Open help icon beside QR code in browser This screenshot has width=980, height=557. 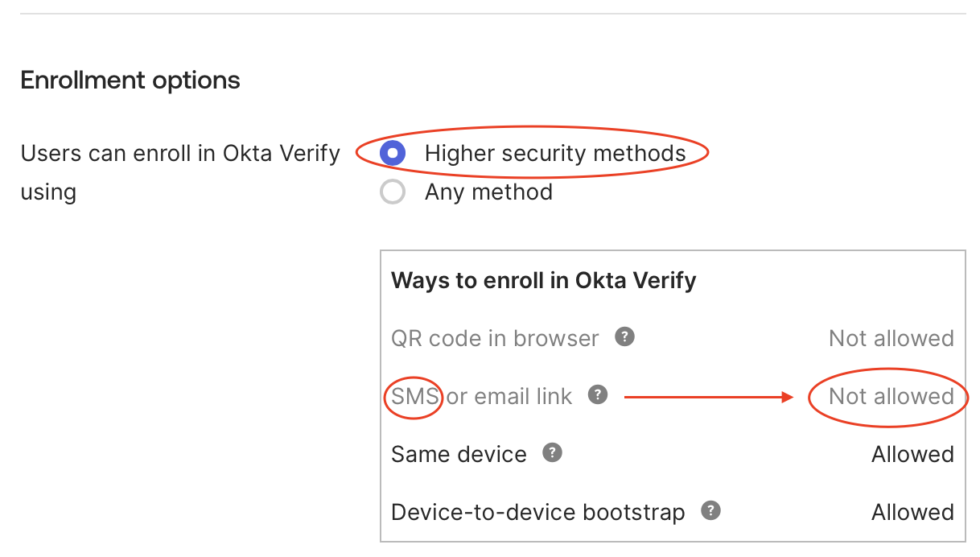[x=624, y=337]
